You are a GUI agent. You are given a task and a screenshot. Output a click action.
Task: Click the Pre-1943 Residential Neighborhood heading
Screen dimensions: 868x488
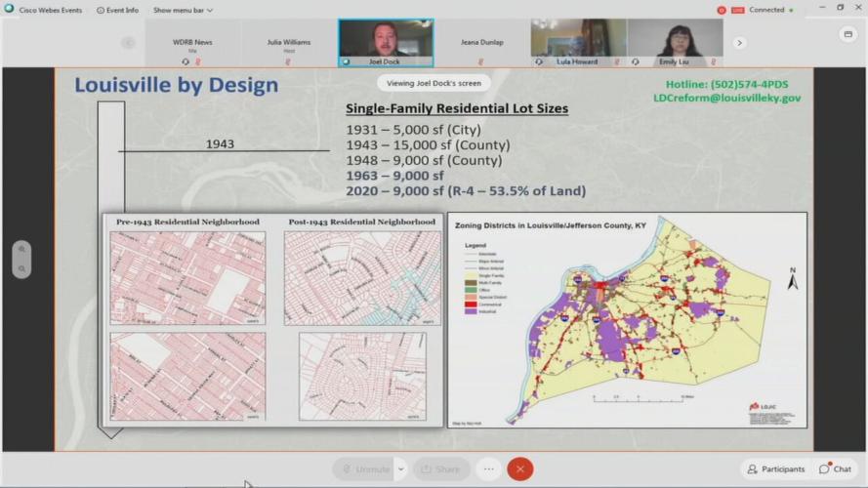(x=187, y=222)
